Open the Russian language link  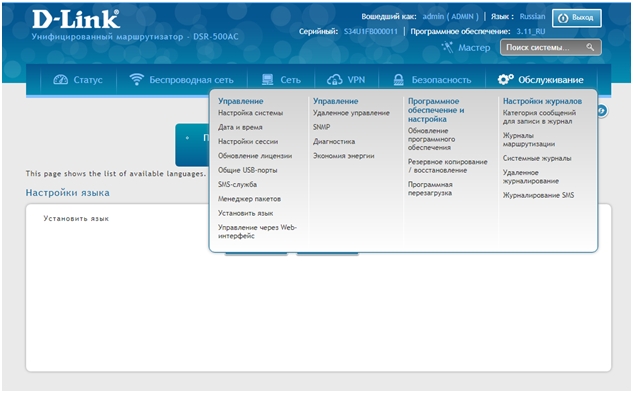click(x=532, y=17)
